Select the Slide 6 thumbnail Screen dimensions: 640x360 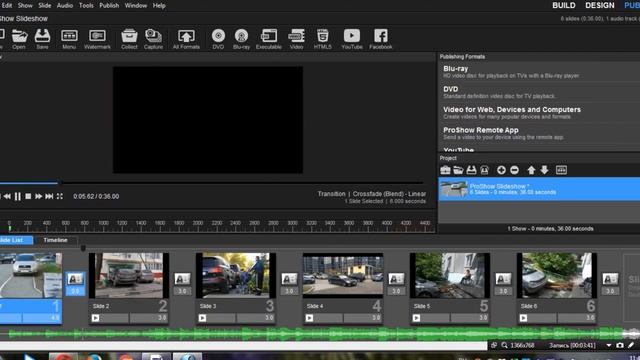[557, 275]
